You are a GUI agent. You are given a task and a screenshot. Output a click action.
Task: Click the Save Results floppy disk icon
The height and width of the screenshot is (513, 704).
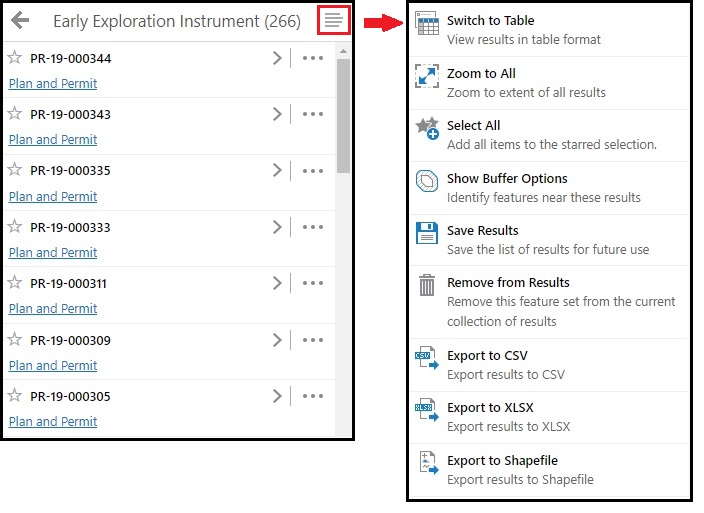point(427,234)
